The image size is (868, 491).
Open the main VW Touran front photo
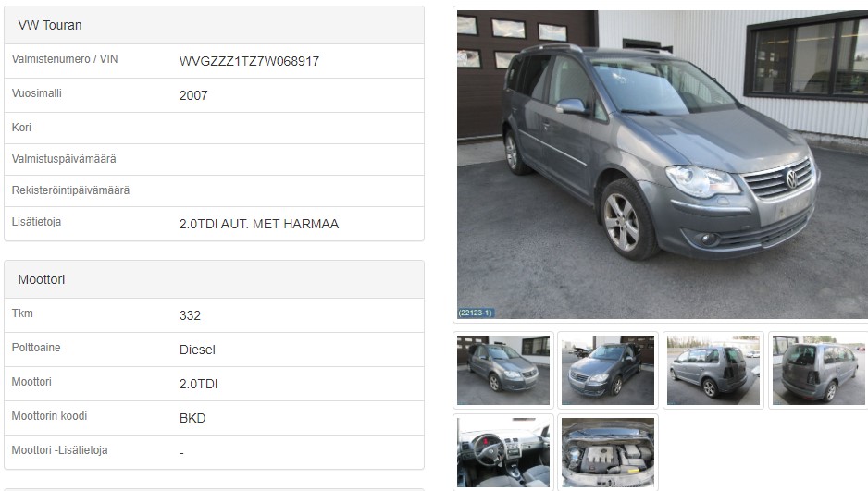click(662, 165)
